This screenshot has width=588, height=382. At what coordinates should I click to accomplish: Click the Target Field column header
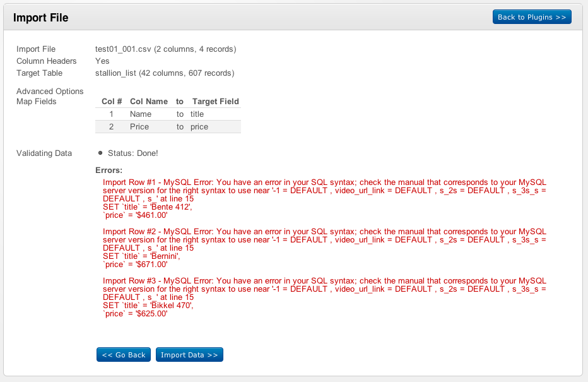point(215,102)
